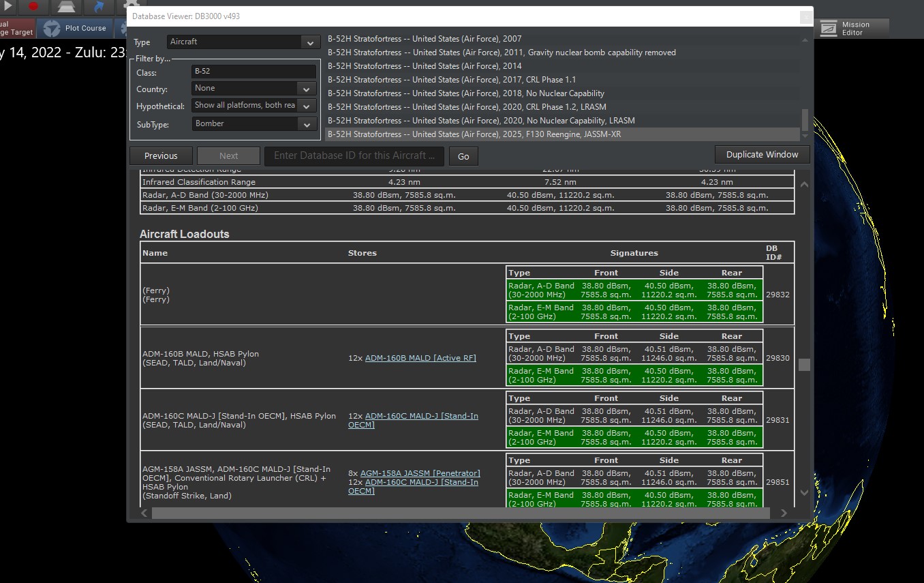Image resolution: width=924 pixels, height=583 pixels.
Task: Click DB ID 29831 cell
Action: (777, 420)
